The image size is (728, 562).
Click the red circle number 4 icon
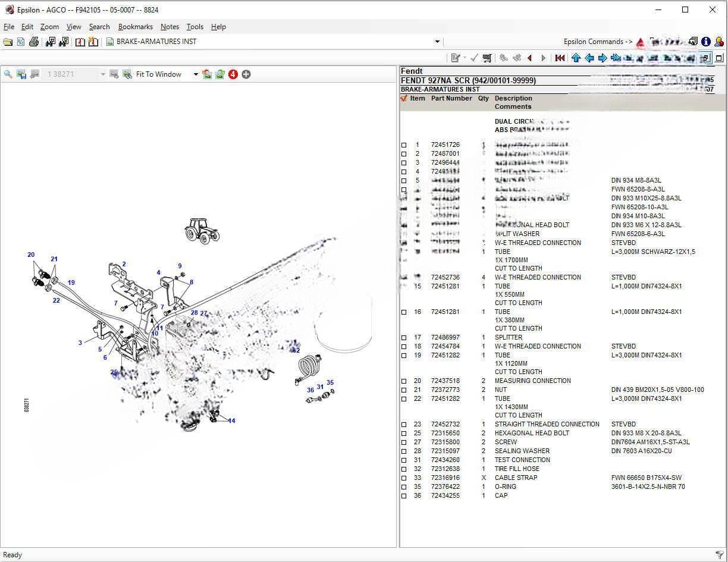pos(233,74)
